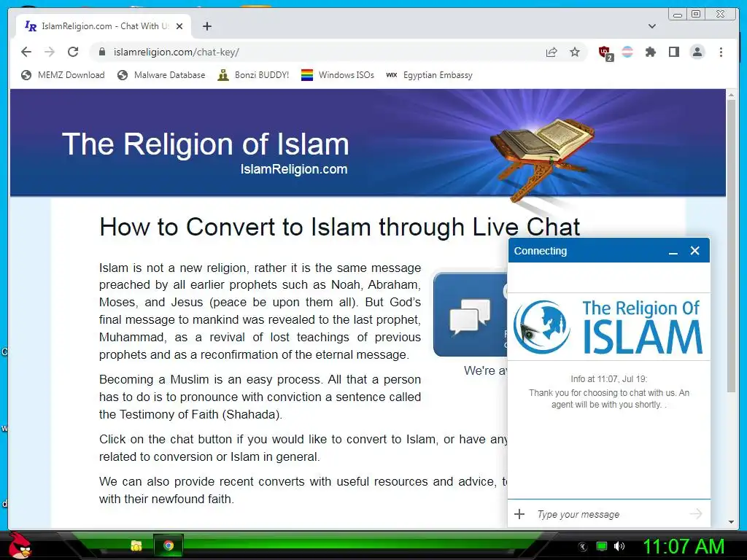Click the chat attachment plus icon
Viewport: 747px width, 560px height.
coord(519,514)
